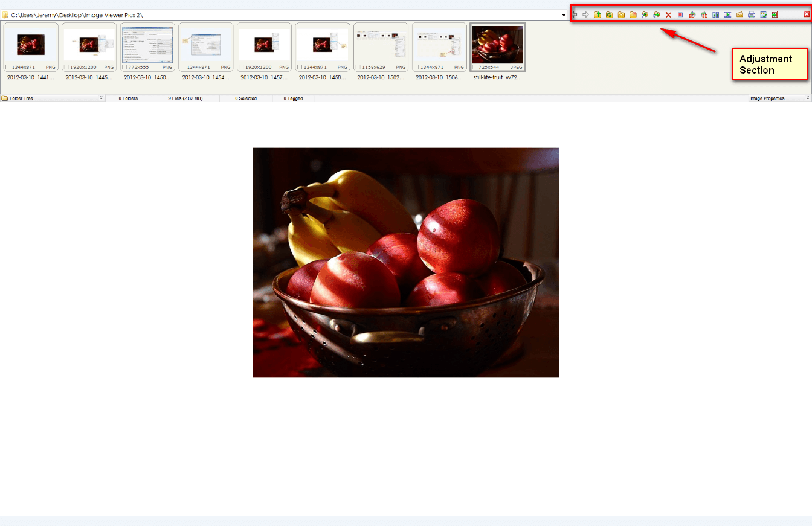
Task: Open the favorites folder star icon
Action: [x=621, y=14]
